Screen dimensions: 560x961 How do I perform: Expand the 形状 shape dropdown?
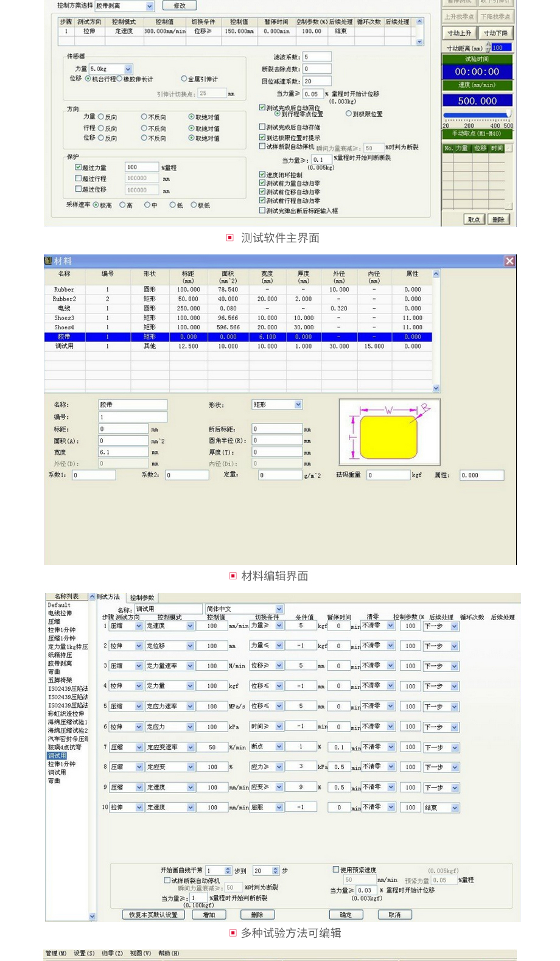(298, 405)
